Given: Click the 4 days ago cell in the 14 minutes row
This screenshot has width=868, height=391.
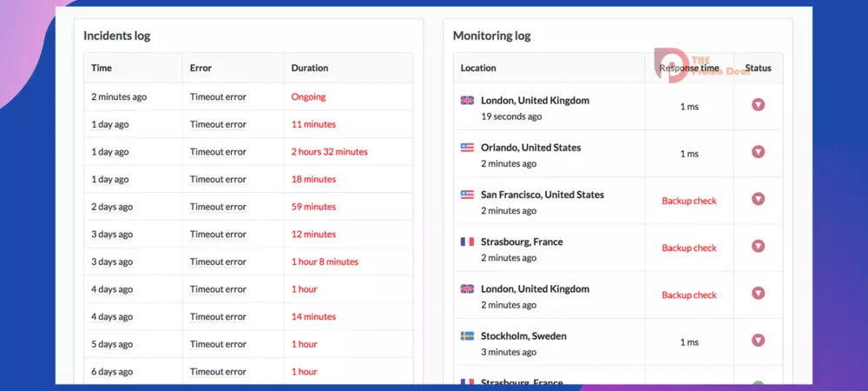Looking at the screenshot, I should (x=112, y=316).
